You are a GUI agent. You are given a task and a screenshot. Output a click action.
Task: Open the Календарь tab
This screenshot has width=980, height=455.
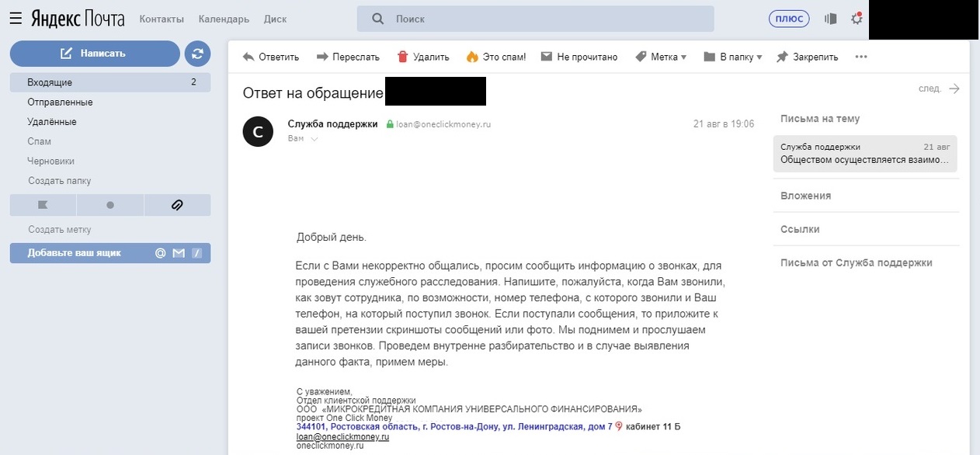(224, 19)
